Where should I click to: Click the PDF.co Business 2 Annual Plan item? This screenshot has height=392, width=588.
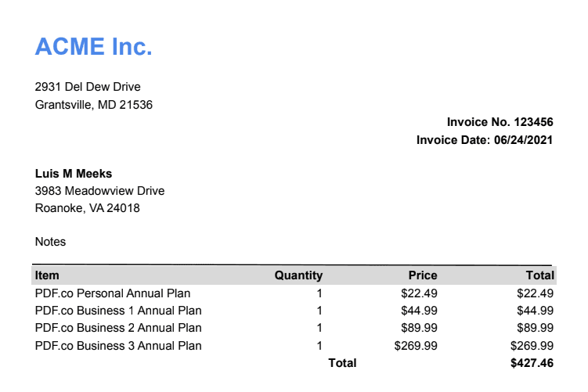(118, 328)
